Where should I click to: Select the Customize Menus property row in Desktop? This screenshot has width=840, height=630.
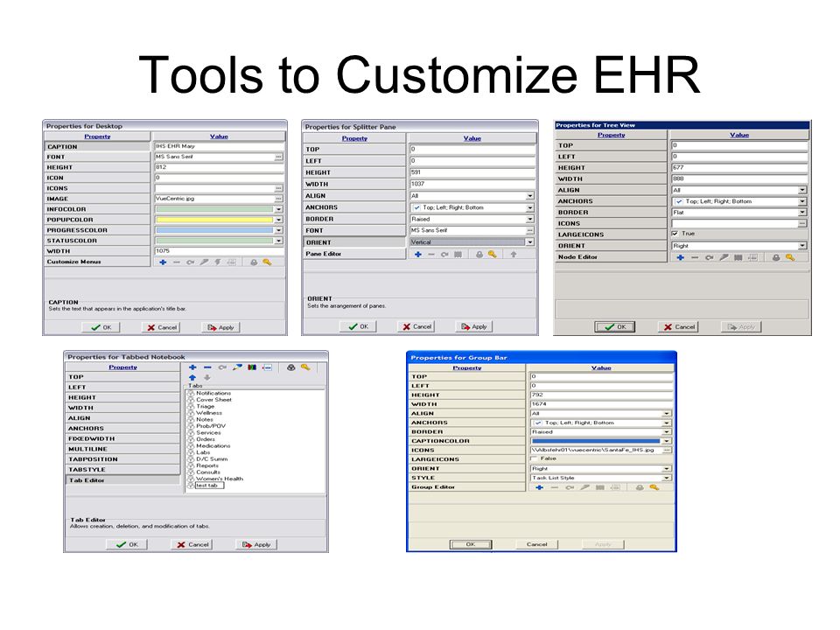click(97, 262)
